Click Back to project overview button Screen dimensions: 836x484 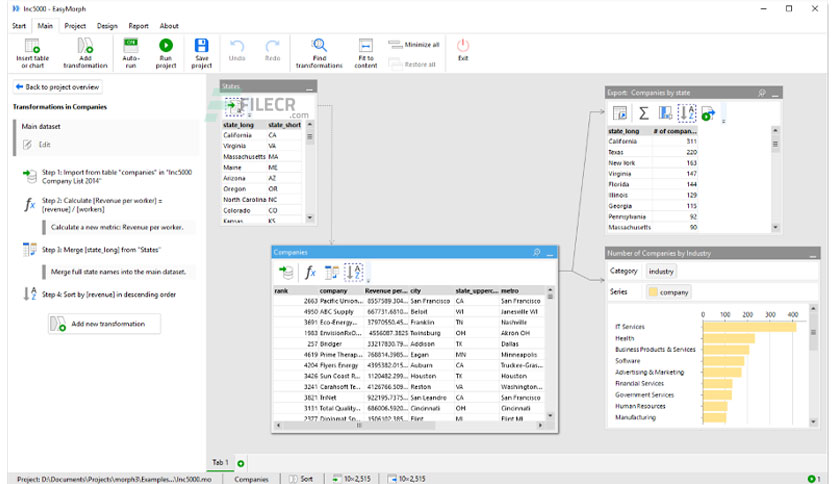[x=58, y=87]
